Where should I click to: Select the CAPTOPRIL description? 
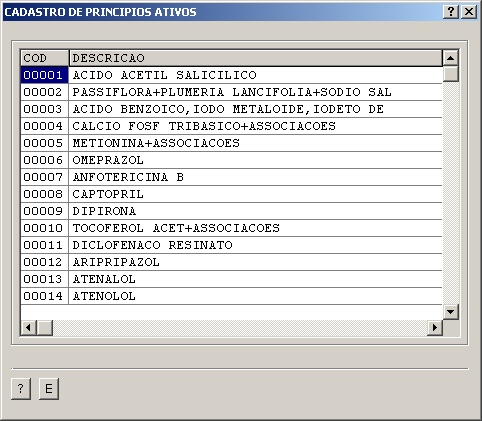point(256,194)
